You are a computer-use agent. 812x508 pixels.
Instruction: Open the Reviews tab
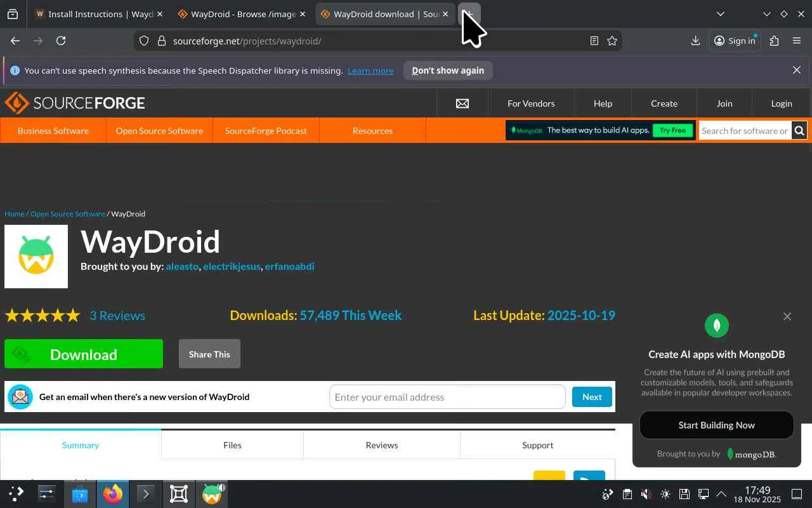pyautogui.click(x=382, y=445)
